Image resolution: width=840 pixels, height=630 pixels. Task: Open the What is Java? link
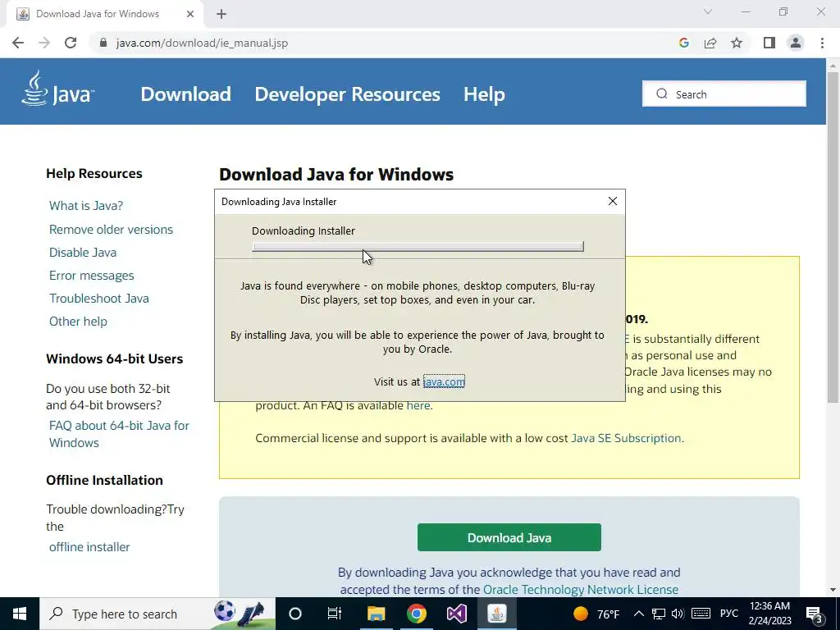85,206
